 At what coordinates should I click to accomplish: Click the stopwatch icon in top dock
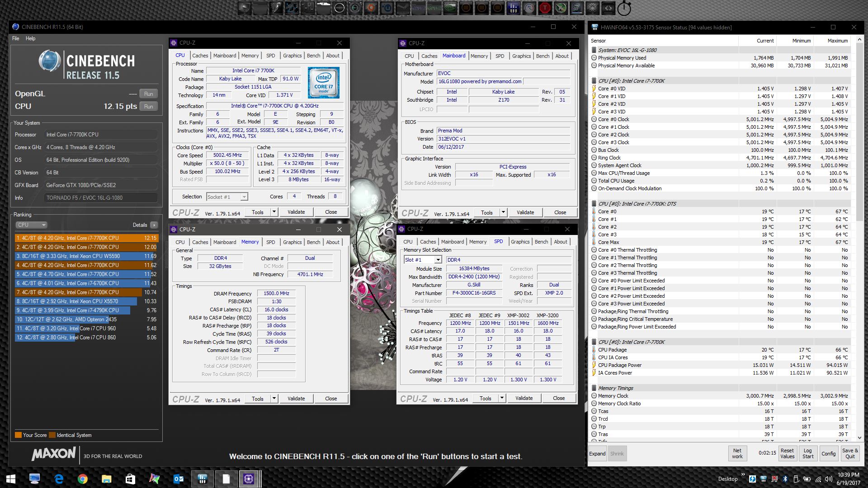point(624,8)
